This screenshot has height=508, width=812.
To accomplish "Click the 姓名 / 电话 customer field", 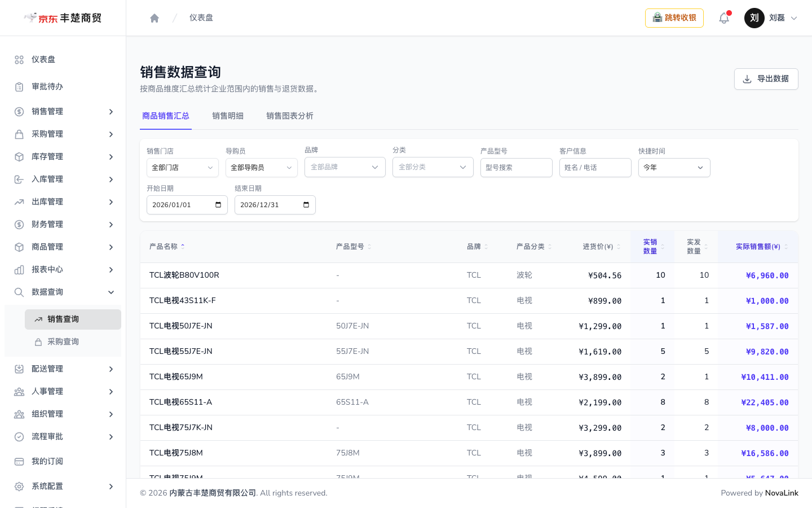I will (x=595, y=168).
